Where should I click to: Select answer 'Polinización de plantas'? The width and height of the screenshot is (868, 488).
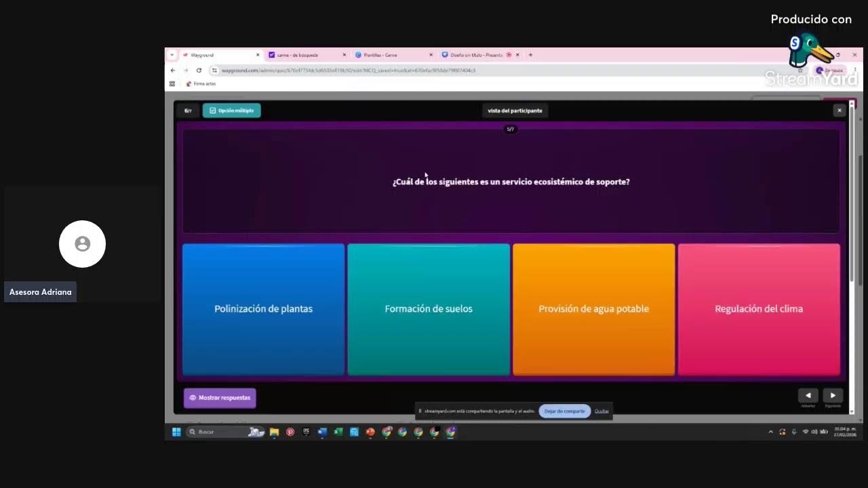[263, 309]
